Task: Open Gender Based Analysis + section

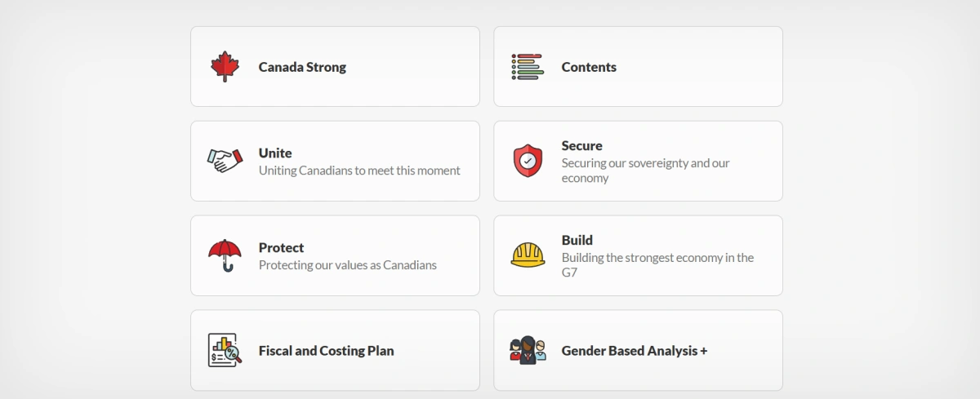Action: (635, 351)
